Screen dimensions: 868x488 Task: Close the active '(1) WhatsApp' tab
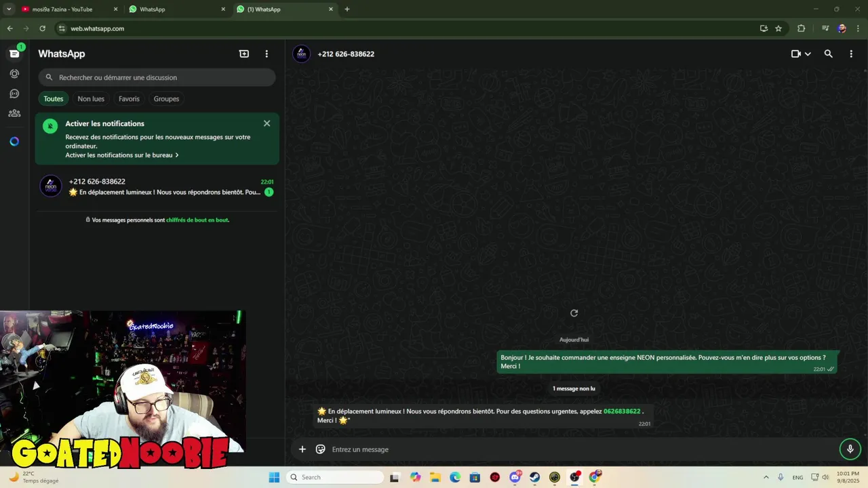331,9
